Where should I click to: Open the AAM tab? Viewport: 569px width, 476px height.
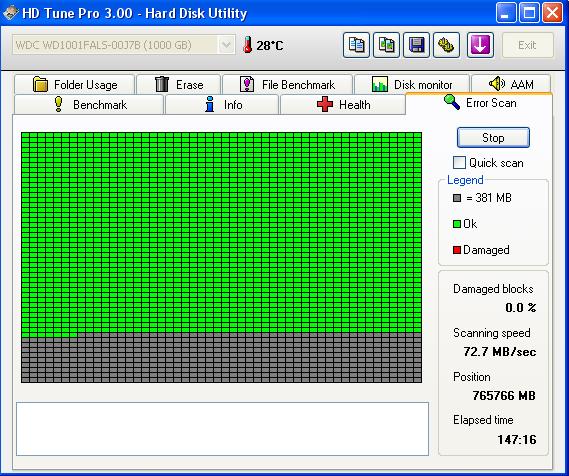(511, 84)
